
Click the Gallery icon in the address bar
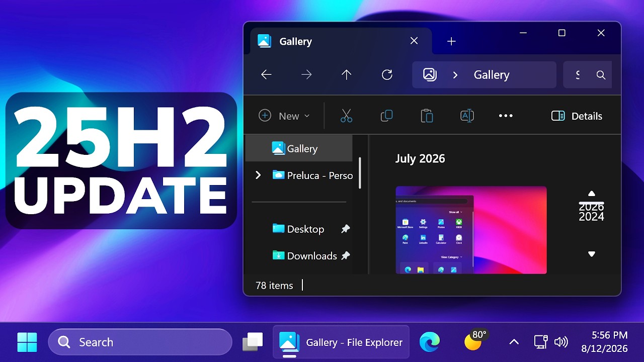point(430,75)
